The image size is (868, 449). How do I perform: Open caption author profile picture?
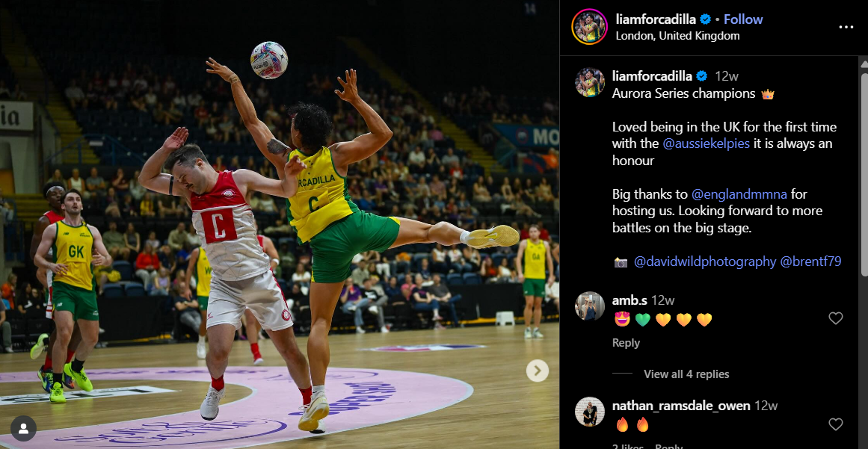click(x=590, y=82)
